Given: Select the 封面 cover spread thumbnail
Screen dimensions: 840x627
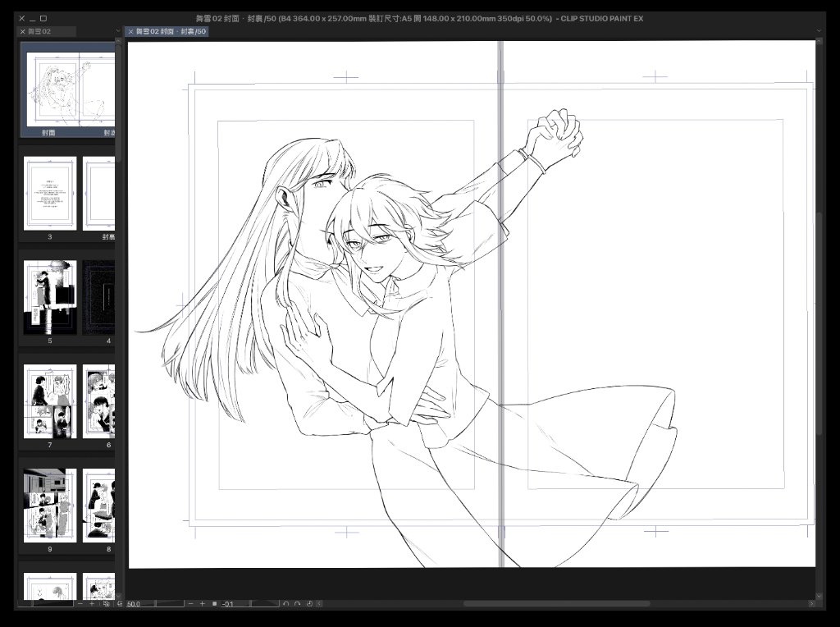Looking at the screenshot, I should pos(67,89).
